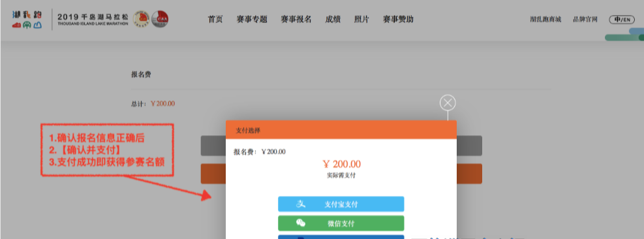This screenshot has width=644, height=239.
Task: Go to 赛事报名 registration page
Action: point(296,20)
